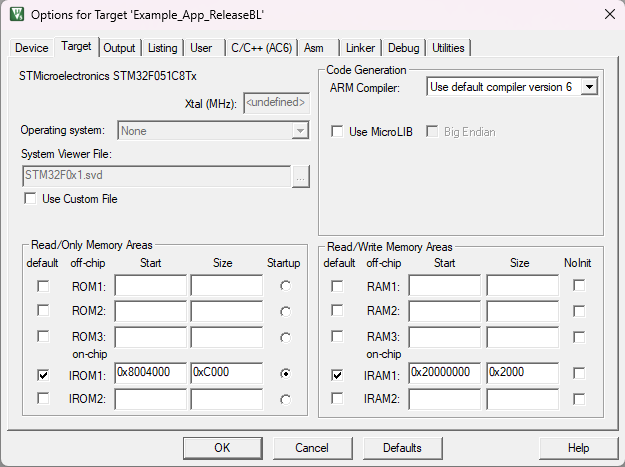The width and height of the screenshot is (625, 467).
Task: Select the IROM2 Startup radio button
Action: (x=286, y=399)
